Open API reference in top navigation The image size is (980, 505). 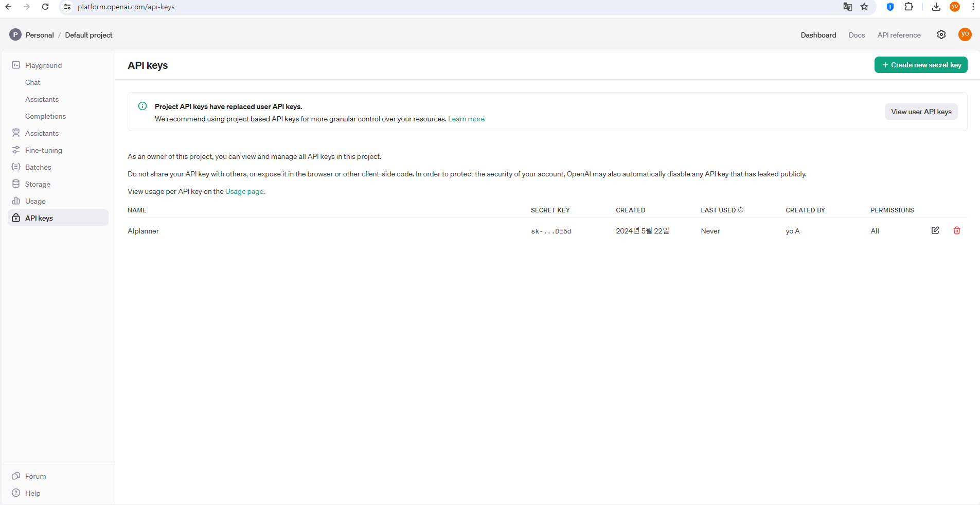click(899, 35)
